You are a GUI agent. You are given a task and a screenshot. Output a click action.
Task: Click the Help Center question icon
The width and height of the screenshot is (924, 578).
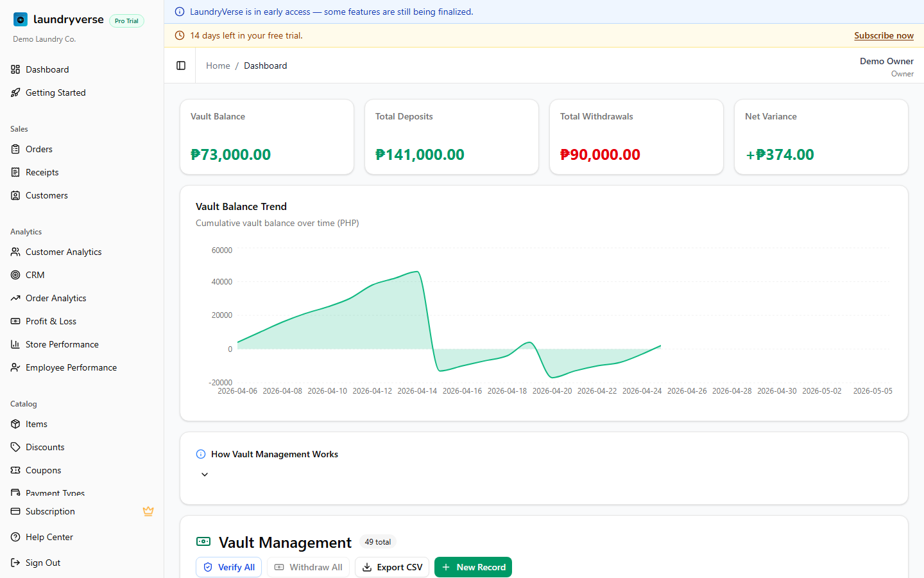[x=15, y=537]
